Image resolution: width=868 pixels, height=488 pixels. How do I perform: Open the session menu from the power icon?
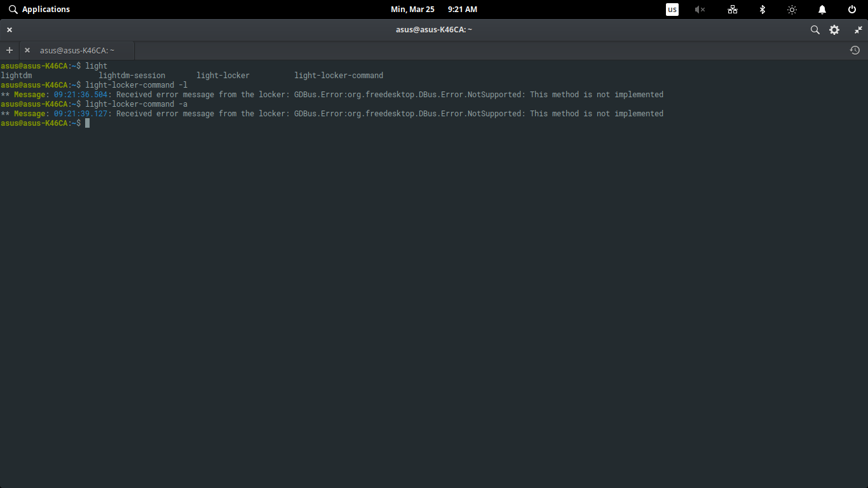[851, 9]
